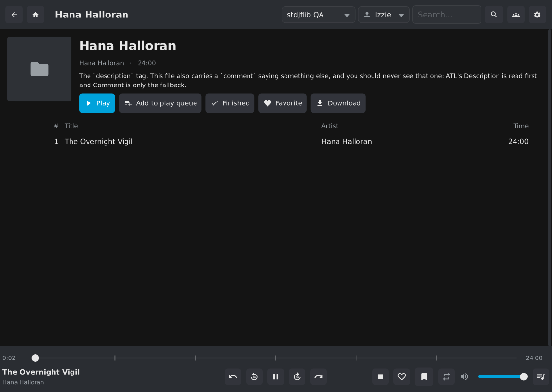Image resolution: width=552 pixels, height=392 pixels.
Task: Skip forward 30 seconds
Action: 297,376
